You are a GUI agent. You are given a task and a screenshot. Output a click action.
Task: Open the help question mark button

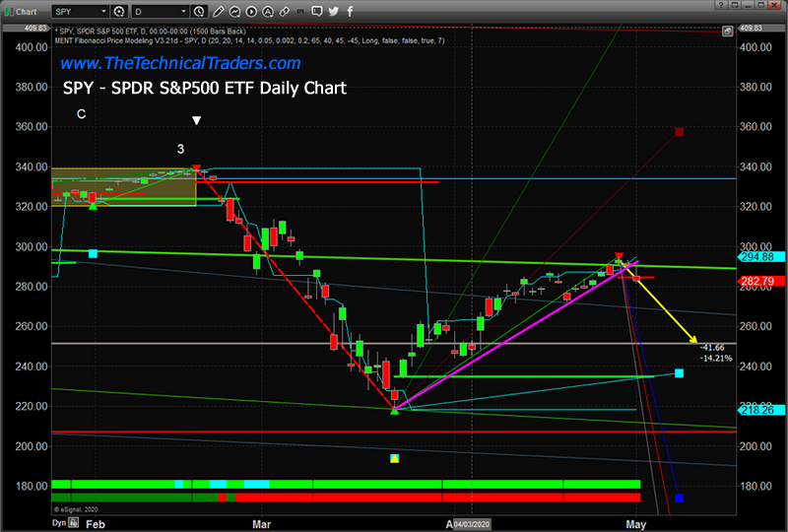721,5
